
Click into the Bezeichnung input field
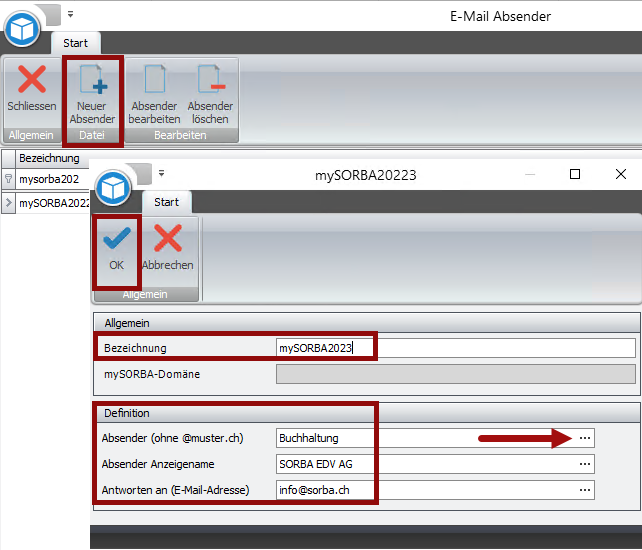tap(456, 348)
